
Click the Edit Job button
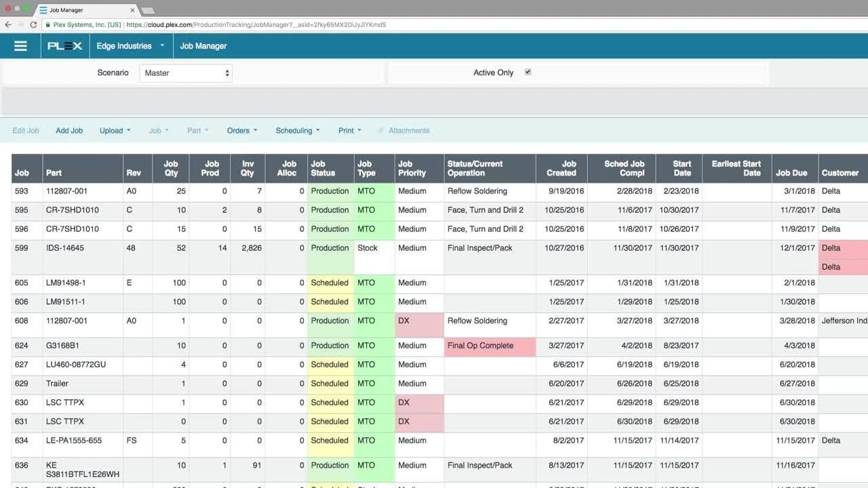[x=26, y=131]
